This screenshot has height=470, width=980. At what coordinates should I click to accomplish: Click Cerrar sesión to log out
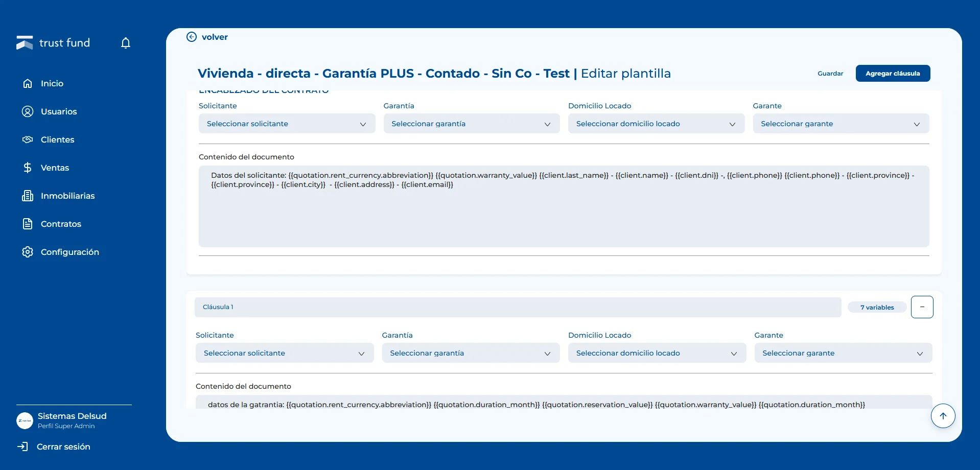coord(63,447)
